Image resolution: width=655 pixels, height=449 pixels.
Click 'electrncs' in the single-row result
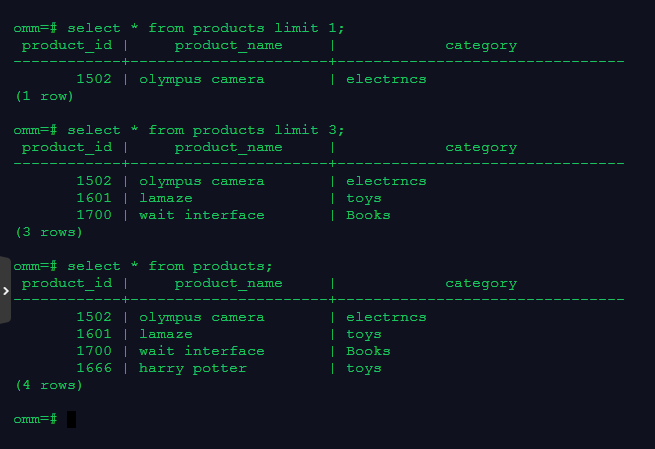pos(386,79)
